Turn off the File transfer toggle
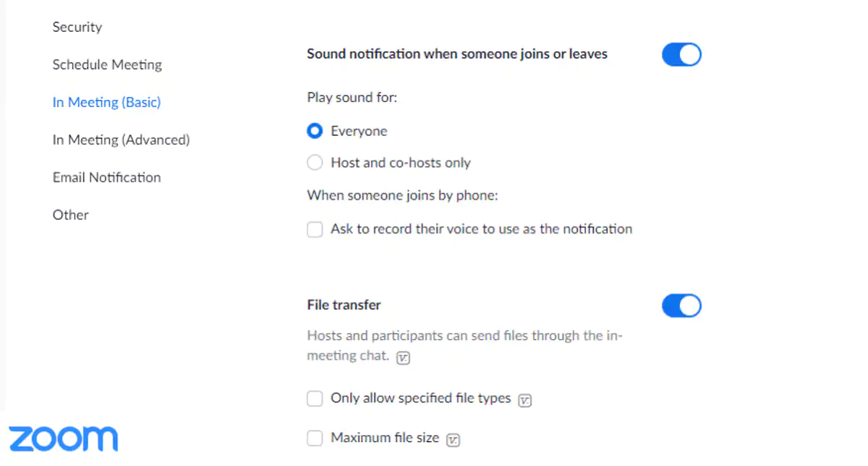The width and height of the screenshot is (868, 466). click(681, 305)
